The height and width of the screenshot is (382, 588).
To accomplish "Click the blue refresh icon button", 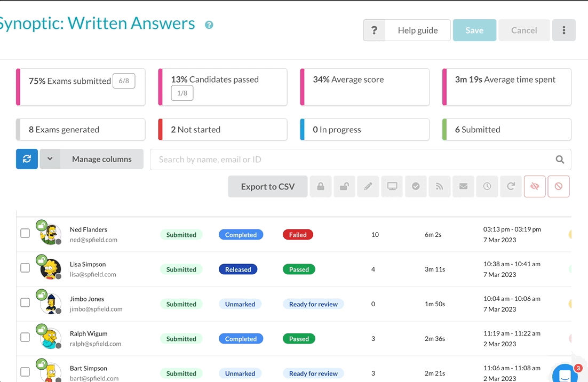I will click(x=27, y=159).
